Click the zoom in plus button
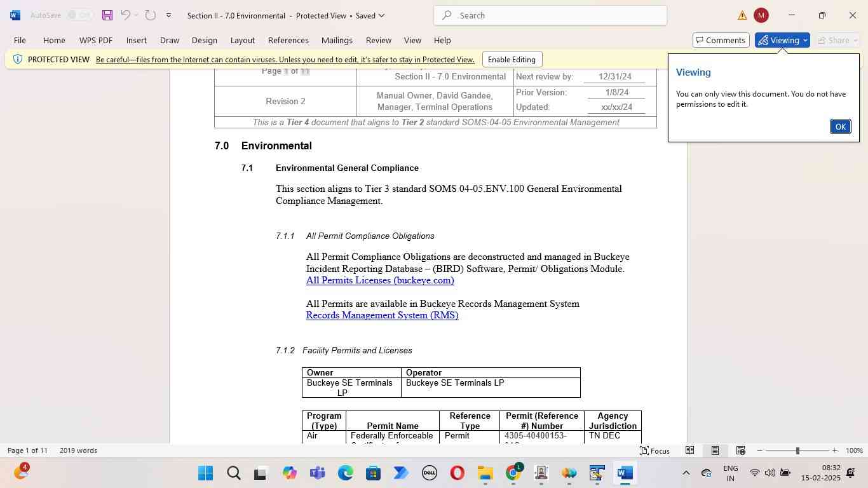This screenshot has width=868, height=488. (x=834, y=451)
